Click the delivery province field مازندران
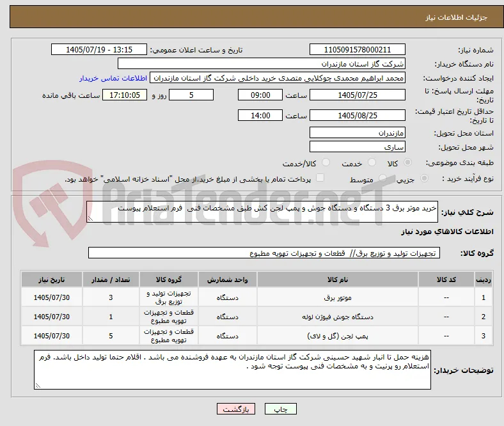504x426 pixels. [x=358, y=132]
